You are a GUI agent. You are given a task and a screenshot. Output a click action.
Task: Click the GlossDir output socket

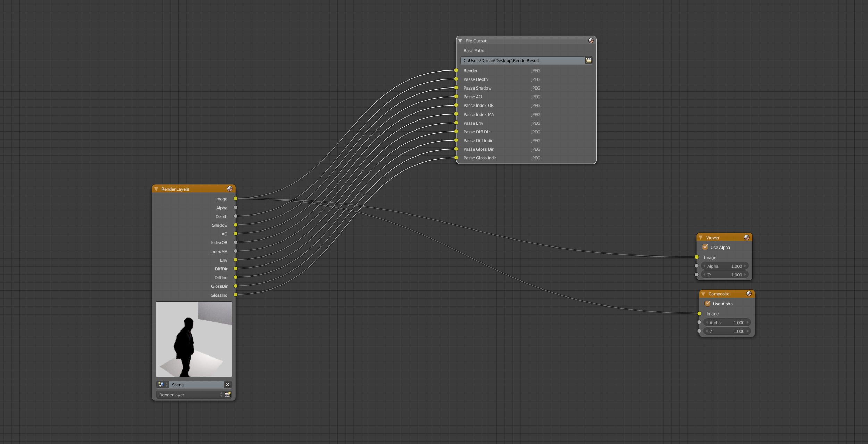tap(235, 286)
